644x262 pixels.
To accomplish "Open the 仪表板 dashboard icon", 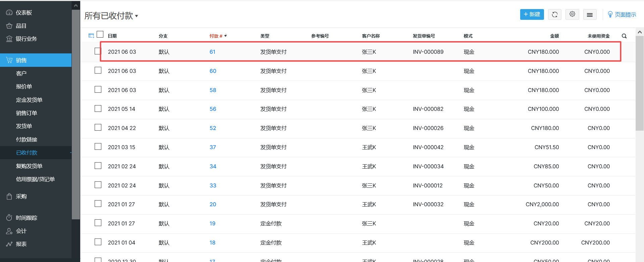I will [x=9, y=13].
